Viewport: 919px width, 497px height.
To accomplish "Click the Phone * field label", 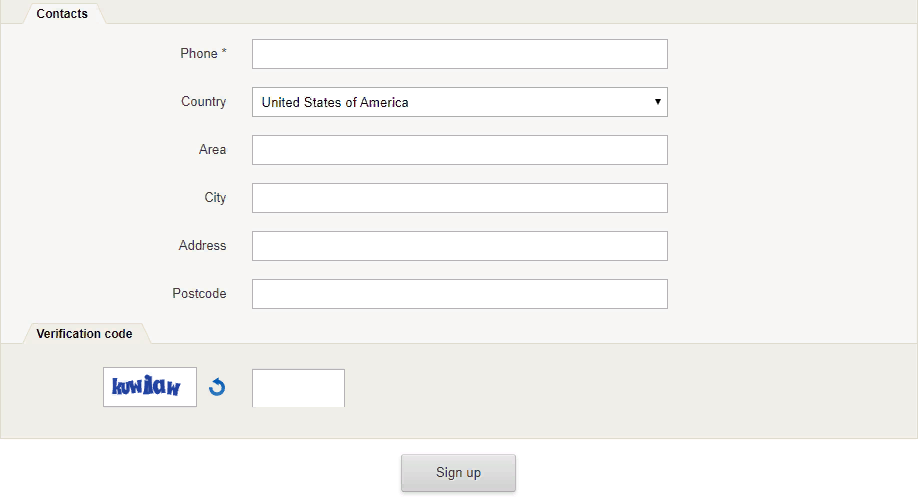I will (203, 53).
